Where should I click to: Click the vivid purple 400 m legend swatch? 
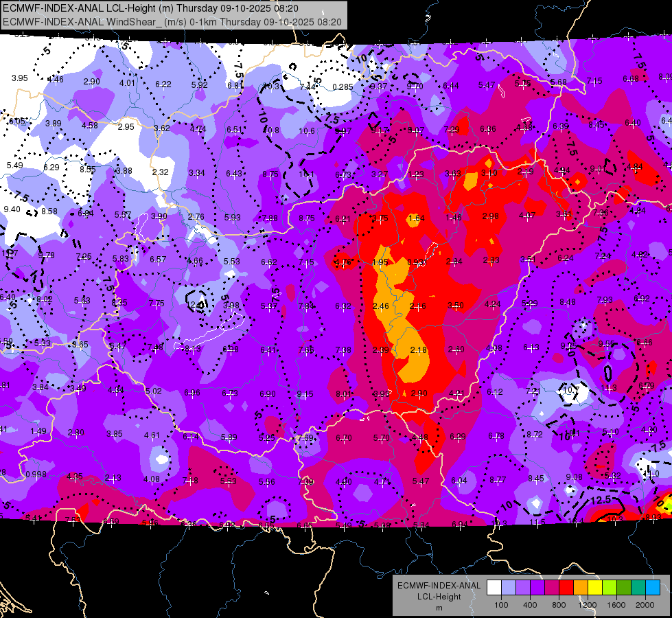point(537,588)
